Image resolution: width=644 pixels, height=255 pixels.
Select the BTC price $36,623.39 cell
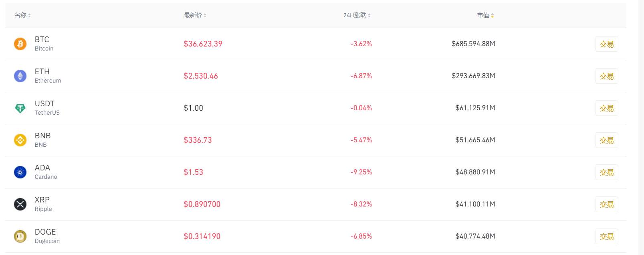[x=203, y=44]
